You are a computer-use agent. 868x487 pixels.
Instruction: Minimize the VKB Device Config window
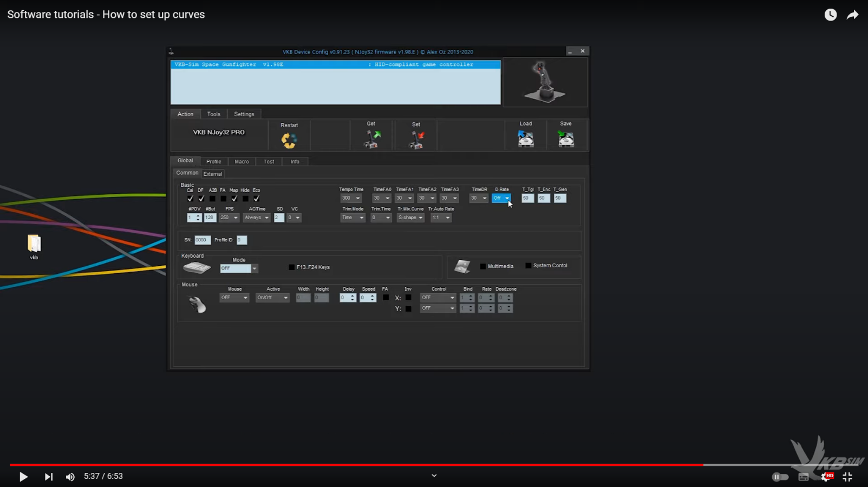click(570, 51)
